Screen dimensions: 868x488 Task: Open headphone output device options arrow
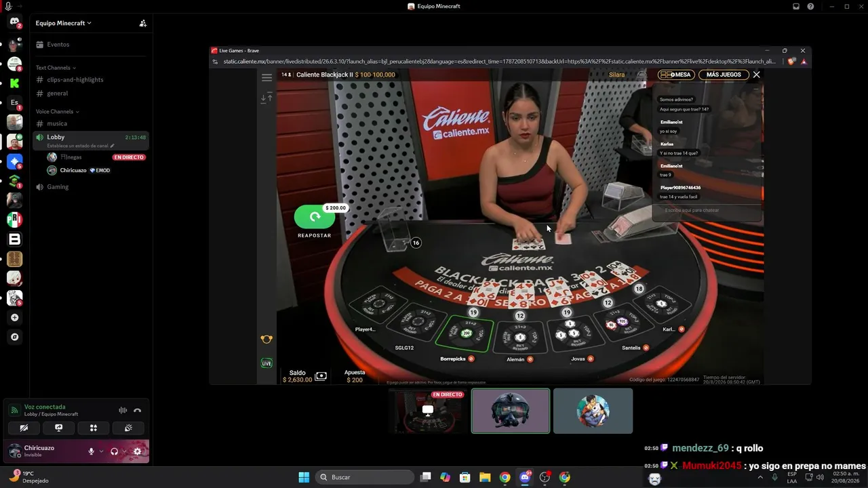pos(124,451)
